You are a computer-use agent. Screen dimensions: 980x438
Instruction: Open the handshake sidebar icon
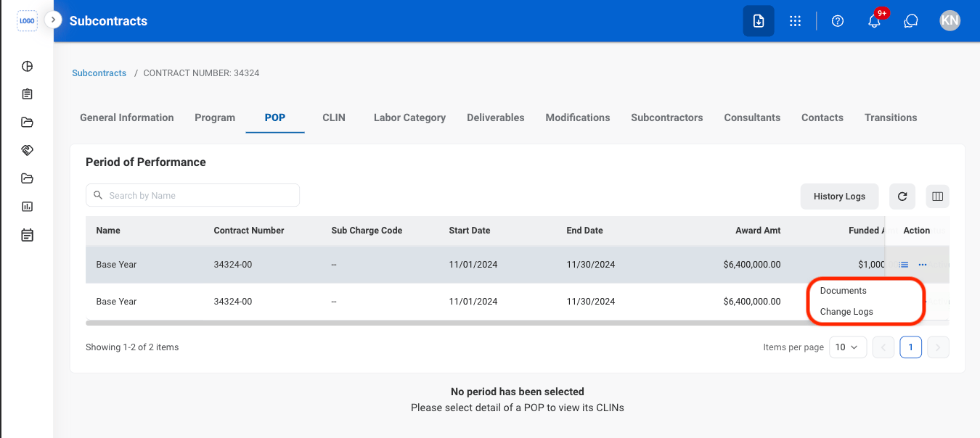27,150
